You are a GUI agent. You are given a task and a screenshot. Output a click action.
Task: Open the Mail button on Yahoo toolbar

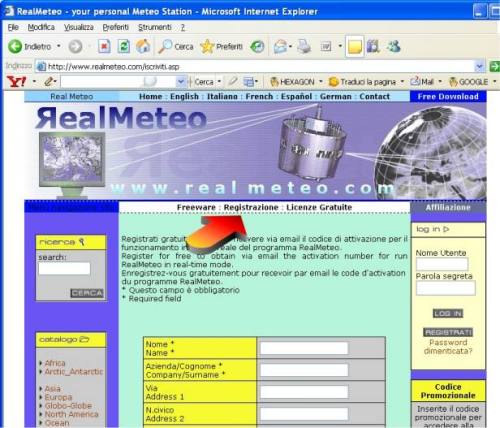[x=422, y=82]
